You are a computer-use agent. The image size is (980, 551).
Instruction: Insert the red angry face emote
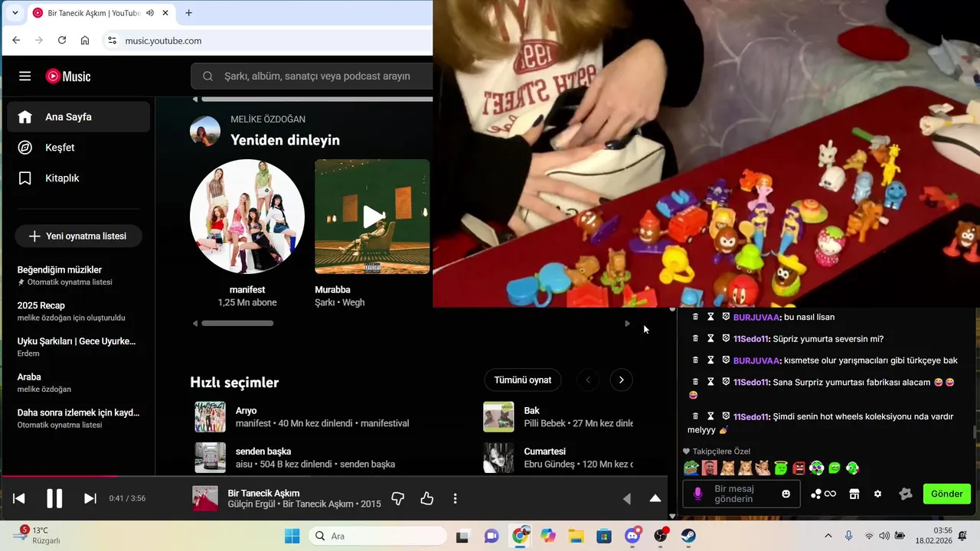click(799, 468)
